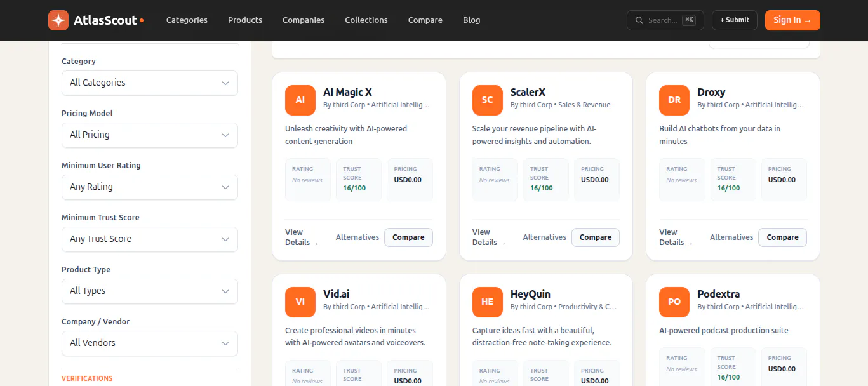Image resolution: width=868 pixels, height=386 pixels.
Task: Open the All Types product type dropdown
Action: (x=150, y=291)
